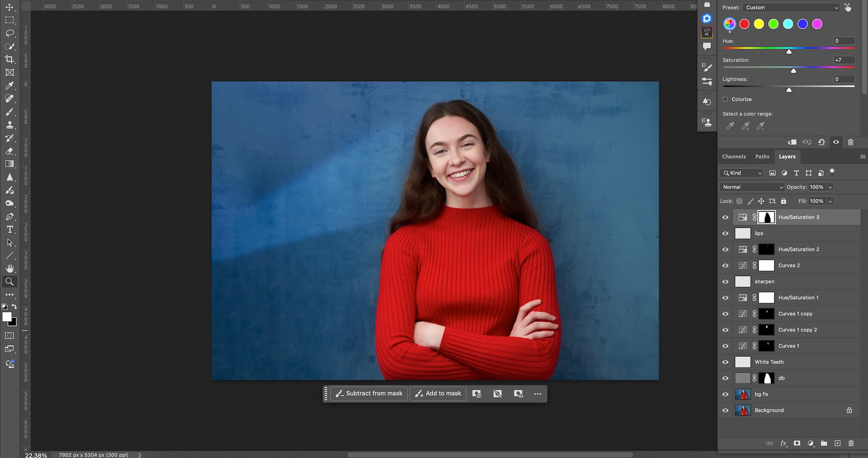The height and width of the screenshot is (458, 868).
Task: Select the Reds color range circle
Action: 744,24
